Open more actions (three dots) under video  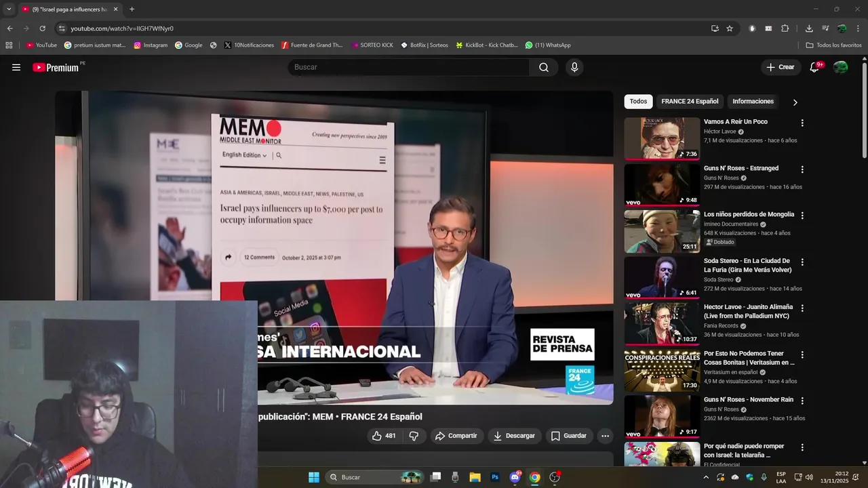[x=605, y=436]
